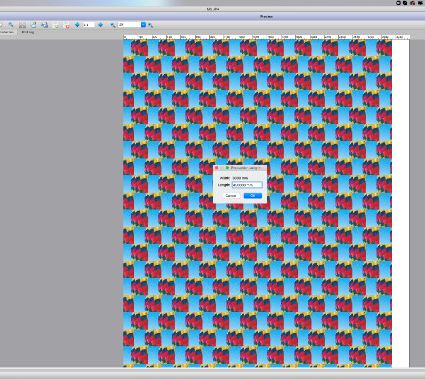Close the dialog with its red button

coord(217,168)
